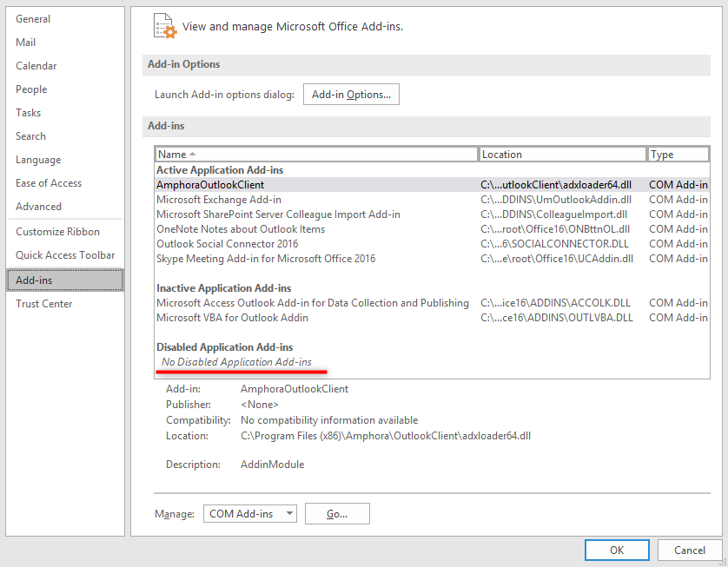The image size is (728, 567).
Task: Select Skype Meeting Add-in for Microsoft Office 2016
Action: click(x=432, y=259)
